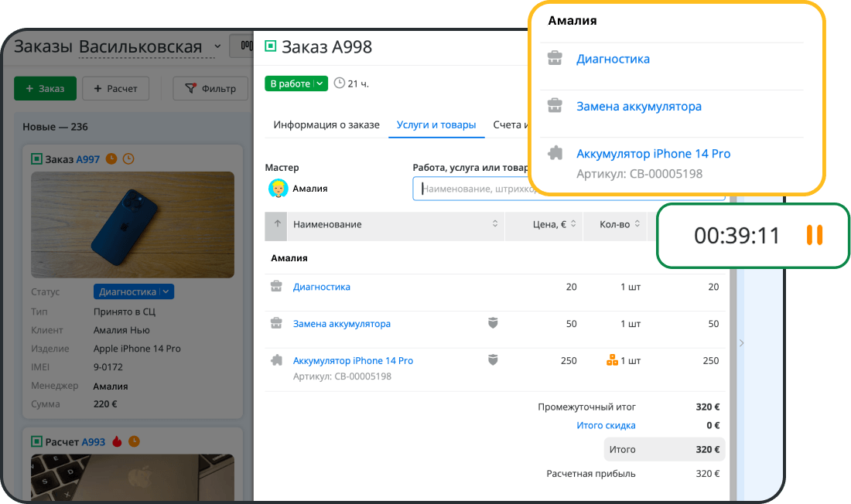
Task: Sort the table by Наименование column
Action: click(x=494, y=224)
